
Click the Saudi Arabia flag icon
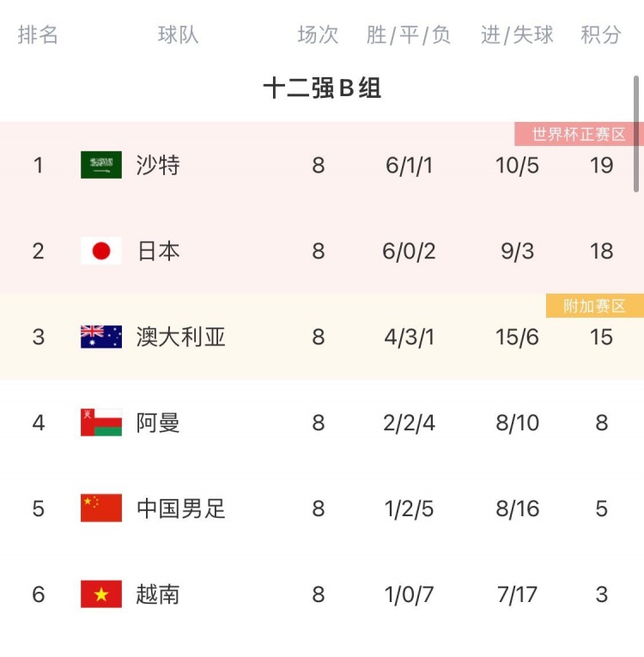tap(101, 165)
